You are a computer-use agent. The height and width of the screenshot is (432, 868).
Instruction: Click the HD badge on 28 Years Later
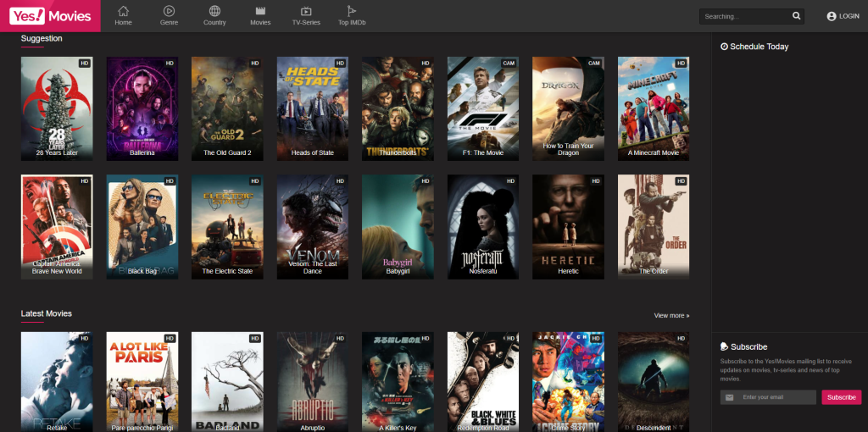(85, 63)
